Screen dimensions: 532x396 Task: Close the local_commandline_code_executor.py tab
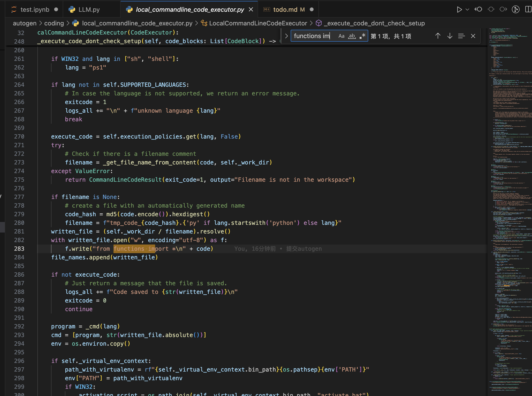click(251, 10)
